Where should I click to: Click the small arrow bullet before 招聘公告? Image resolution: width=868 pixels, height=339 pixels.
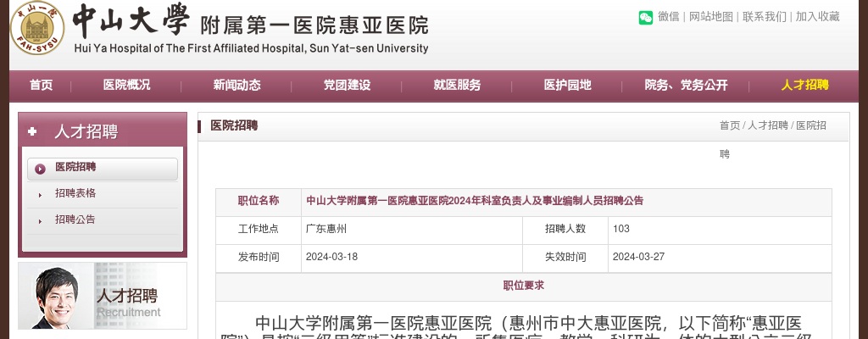click(40, 221)
